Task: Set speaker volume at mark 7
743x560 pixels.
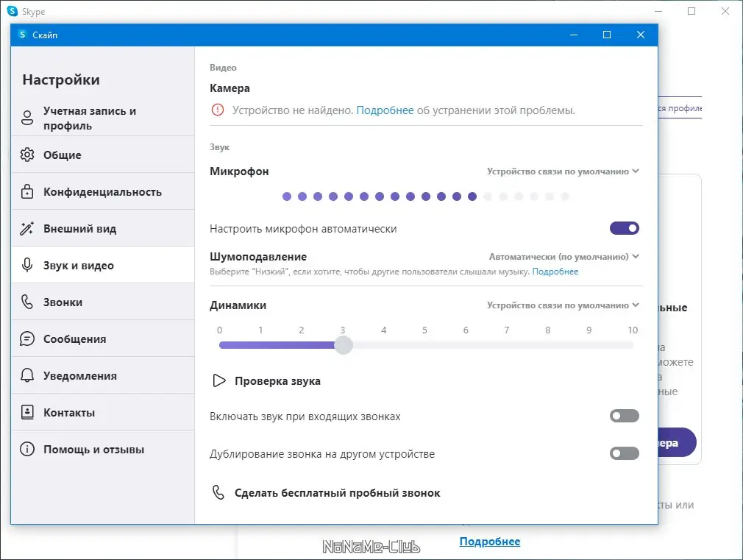Action: (x=507, y=344)
